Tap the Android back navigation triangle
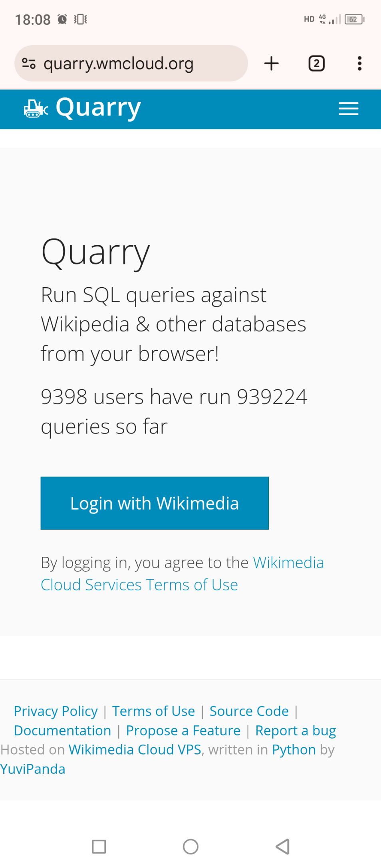 (283, 846)
